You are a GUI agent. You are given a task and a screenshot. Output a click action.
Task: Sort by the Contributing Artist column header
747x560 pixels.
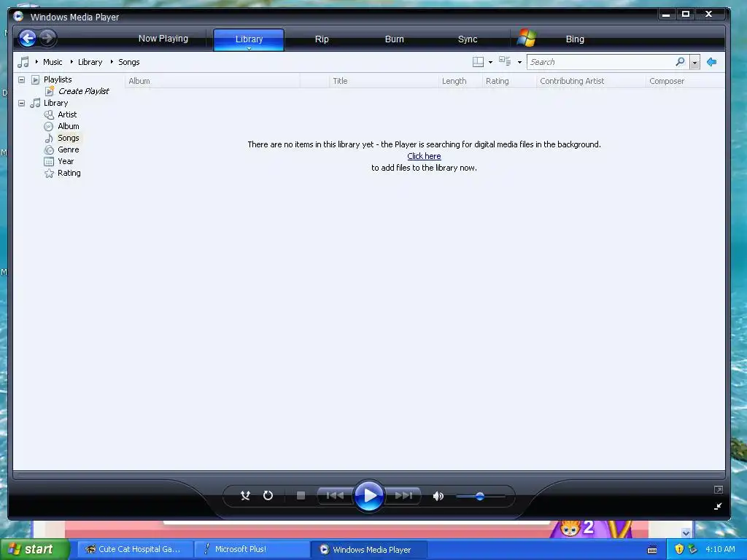click(591, 81)
